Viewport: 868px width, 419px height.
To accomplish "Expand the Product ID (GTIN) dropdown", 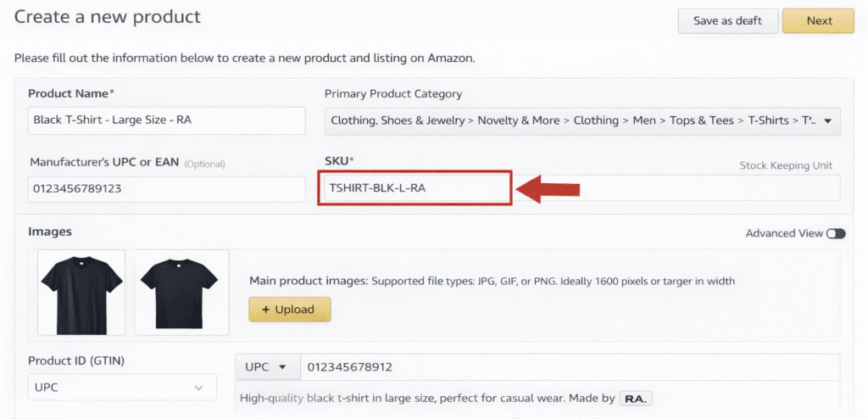I will coord(118,387).
